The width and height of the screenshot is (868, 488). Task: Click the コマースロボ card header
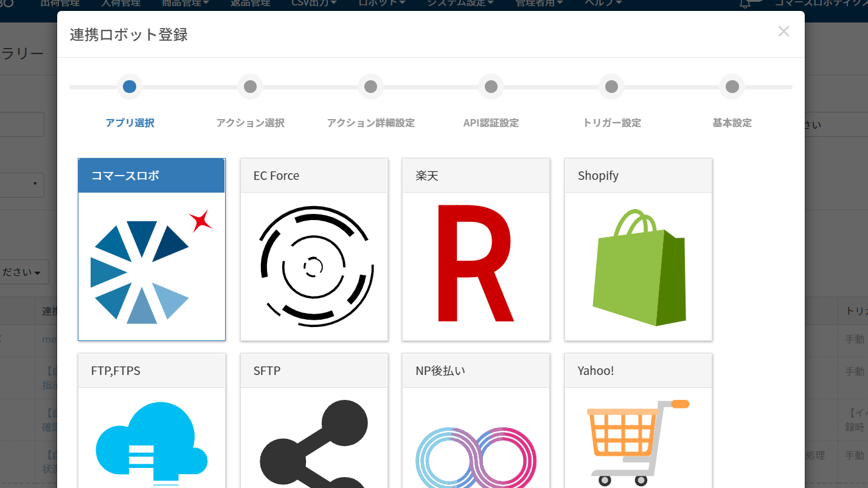151,176
